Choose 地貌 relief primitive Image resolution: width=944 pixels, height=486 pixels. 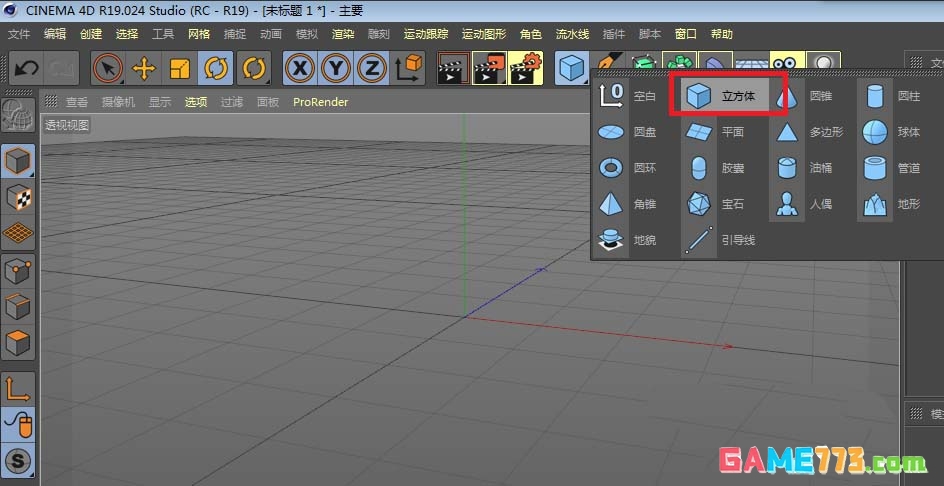(x=627, y=240)
